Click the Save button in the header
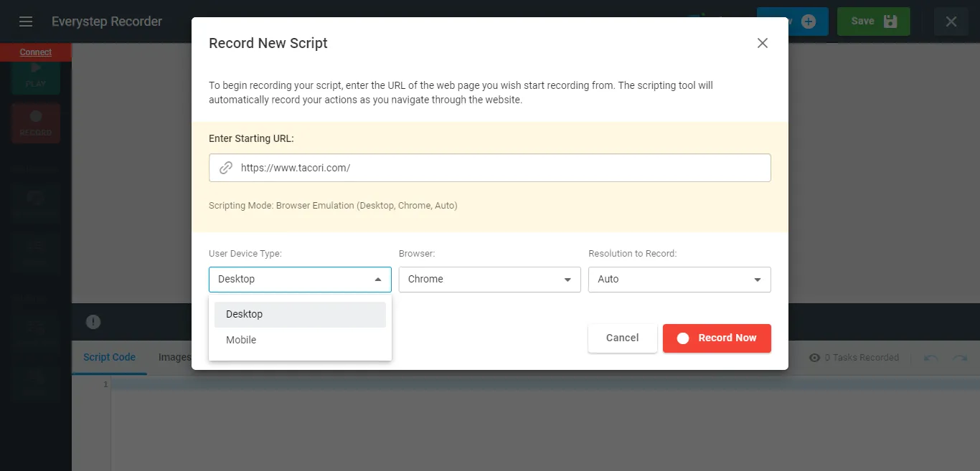The image size is (980, 471). pyautogui.click(x=874, y=22)
